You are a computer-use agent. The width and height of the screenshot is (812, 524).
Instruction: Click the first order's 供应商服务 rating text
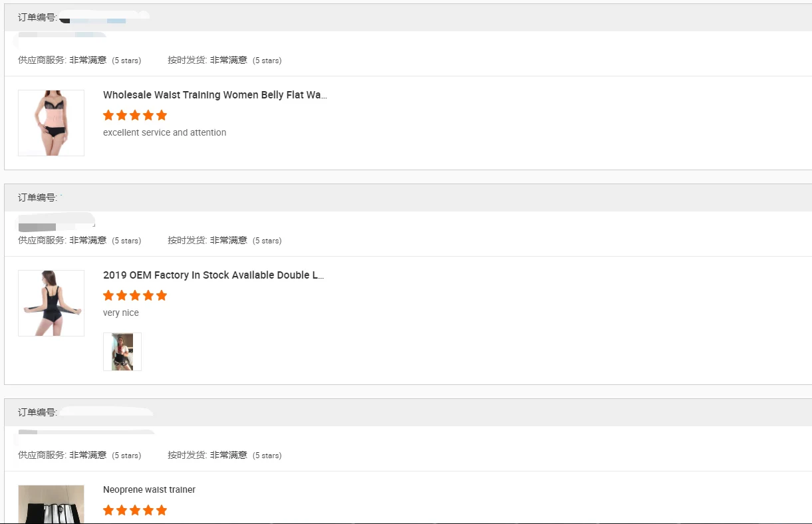79,60
